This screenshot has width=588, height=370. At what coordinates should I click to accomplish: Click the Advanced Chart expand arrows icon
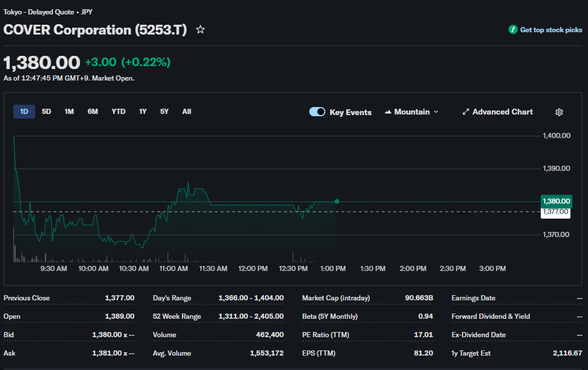[x=466, y=112]
